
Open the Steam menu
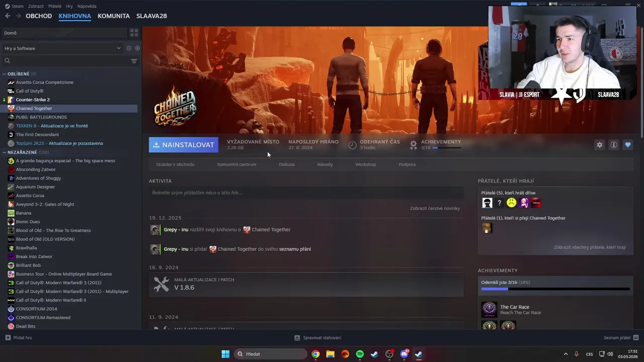14,6
